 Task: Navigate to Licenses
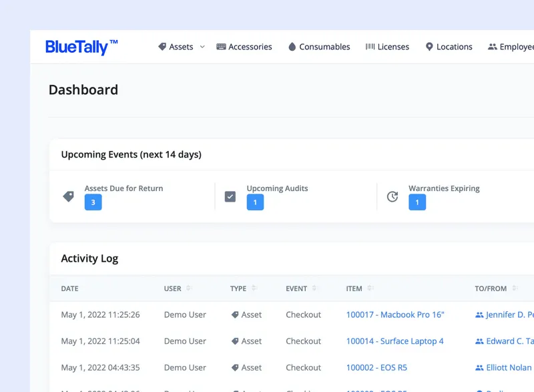click(x=387, y=47)
